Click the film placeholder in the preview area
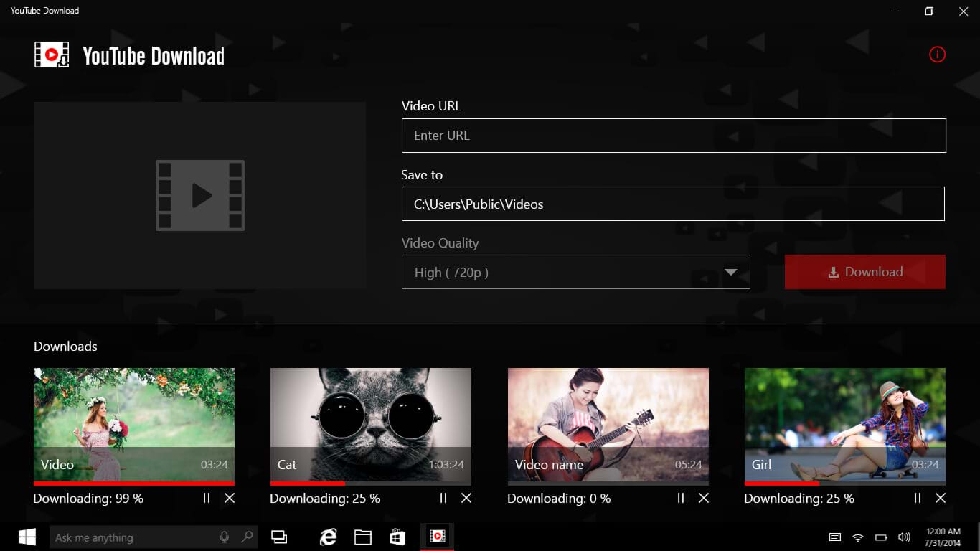Viewport: 980px width, 551px height. 200,195
